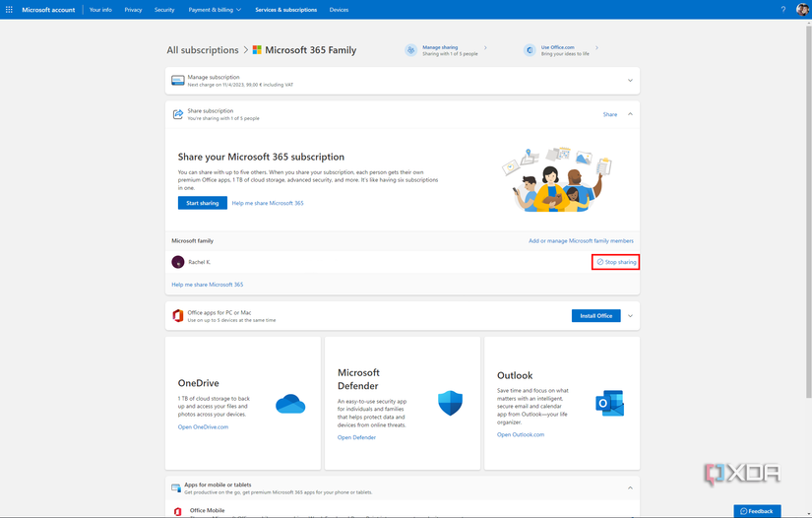Expand the Office apps for PC or Mac row
Screen dimensions: 812x518
pos(630,316)
